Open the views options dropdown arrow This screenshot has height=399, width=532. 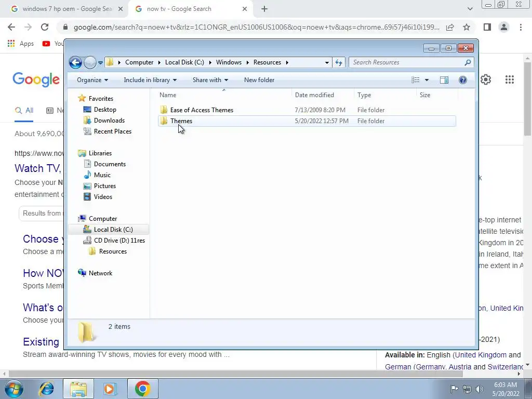click(427, 80)
